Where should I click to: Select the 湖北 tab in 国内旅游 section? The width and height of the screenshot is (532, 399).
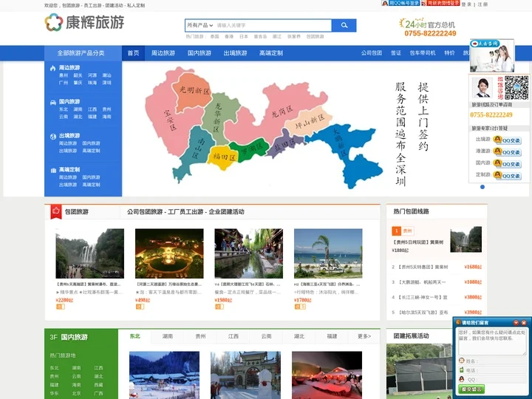tap(299, 336)
